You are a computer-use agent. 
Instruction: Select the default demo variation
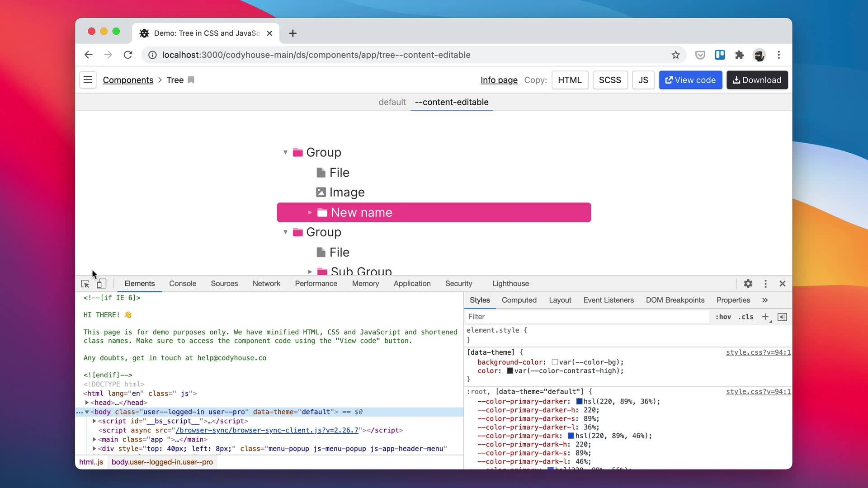tap(392, 102)
